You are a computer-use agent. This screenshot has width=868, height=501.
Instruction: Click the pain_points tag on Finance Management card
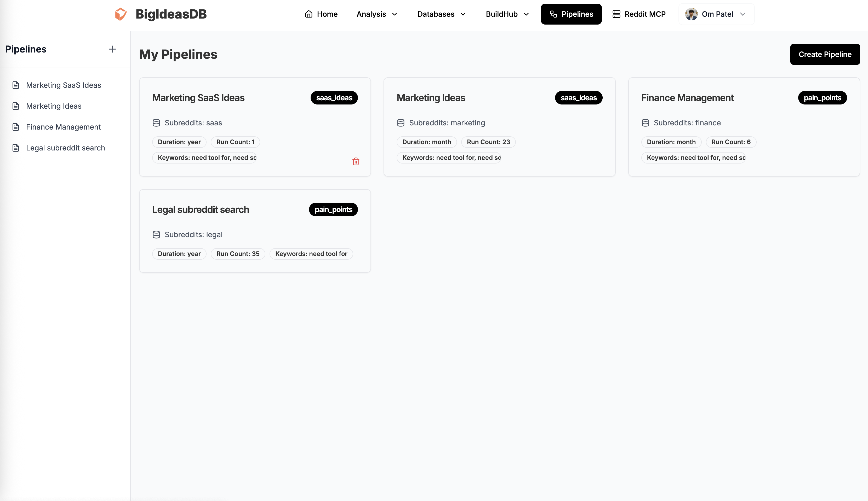pos(822,98)
